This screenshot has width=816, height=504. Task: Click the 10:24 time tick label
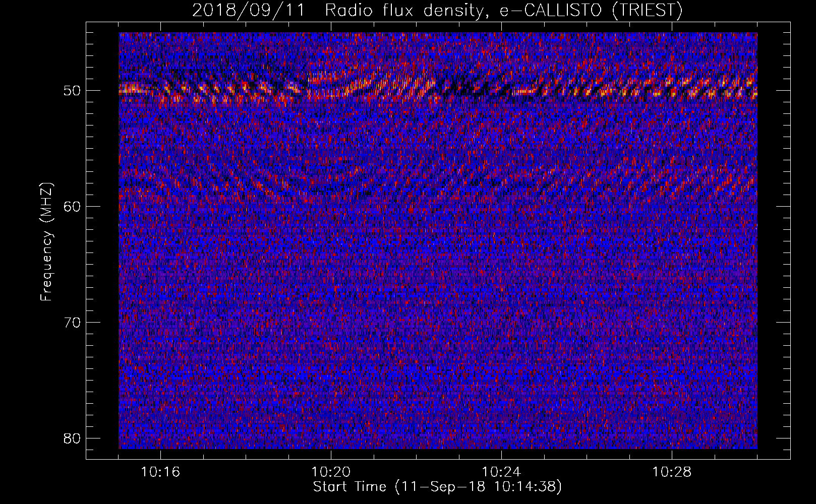[501, 472]
